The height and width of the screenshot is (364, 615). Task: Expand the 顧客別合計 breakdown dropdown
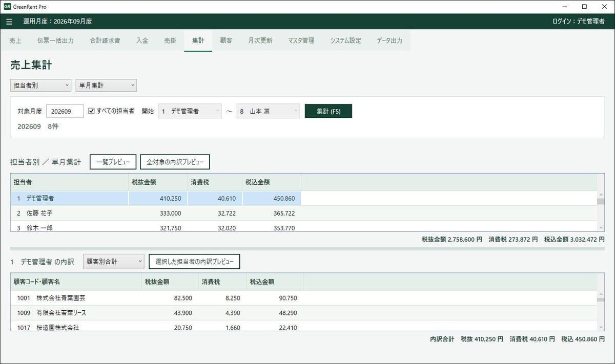point(114,262)
